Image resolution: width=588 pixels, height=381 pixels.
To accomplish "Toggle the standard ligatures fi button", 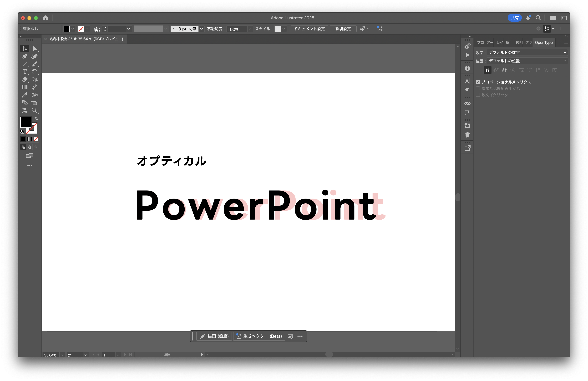I will [487, 70].
